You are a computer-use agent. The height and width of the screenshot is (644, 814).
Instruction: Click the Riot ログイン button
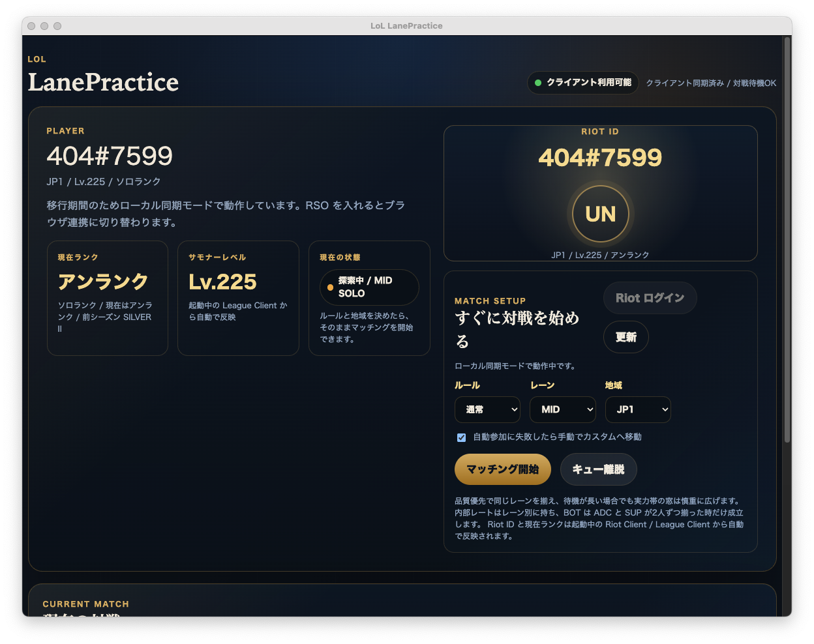pos(650,298)
